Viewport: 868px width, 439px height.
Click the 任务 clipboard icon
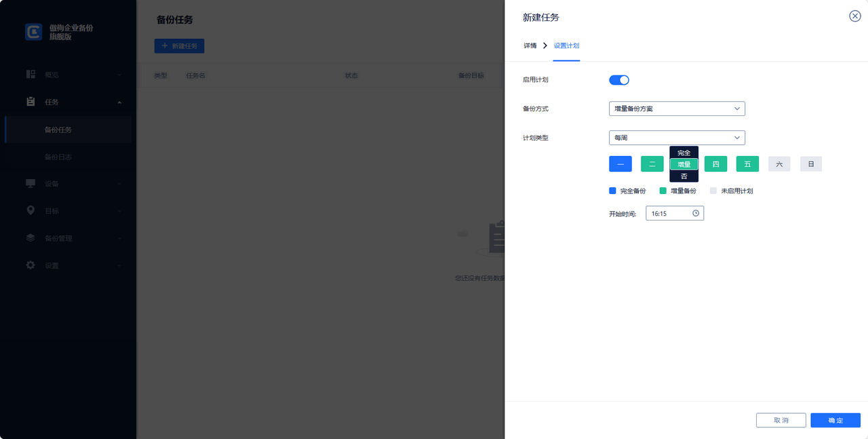click(x=30, y=102)
